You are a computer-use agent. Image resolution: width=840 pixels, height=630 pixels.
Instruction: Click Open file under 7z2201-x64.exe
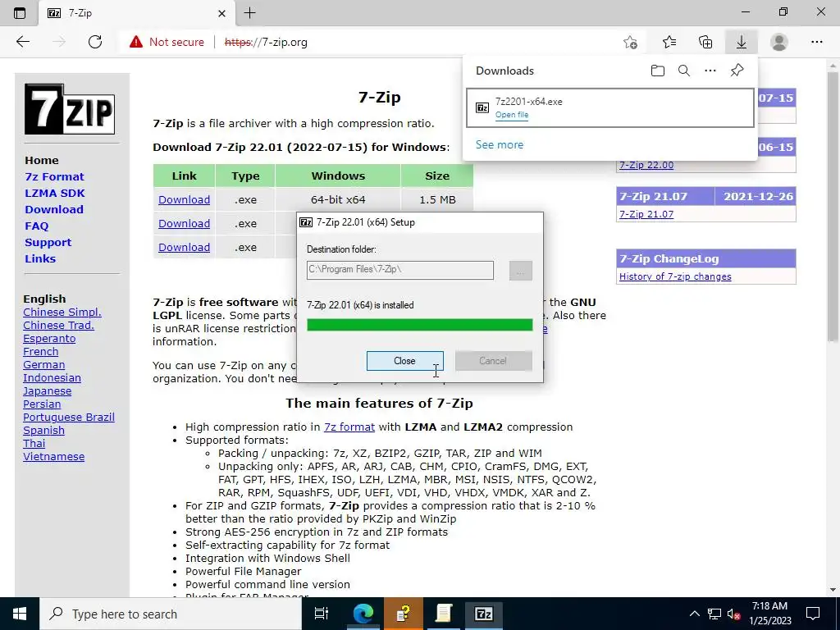point(512,115)
